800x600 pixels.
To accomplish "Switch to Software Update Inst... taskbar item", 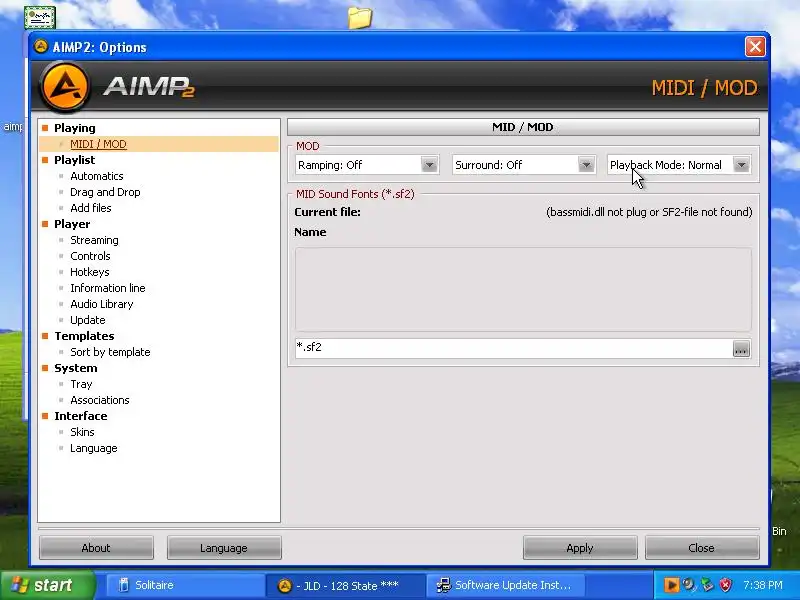I will tap(505, 585).
